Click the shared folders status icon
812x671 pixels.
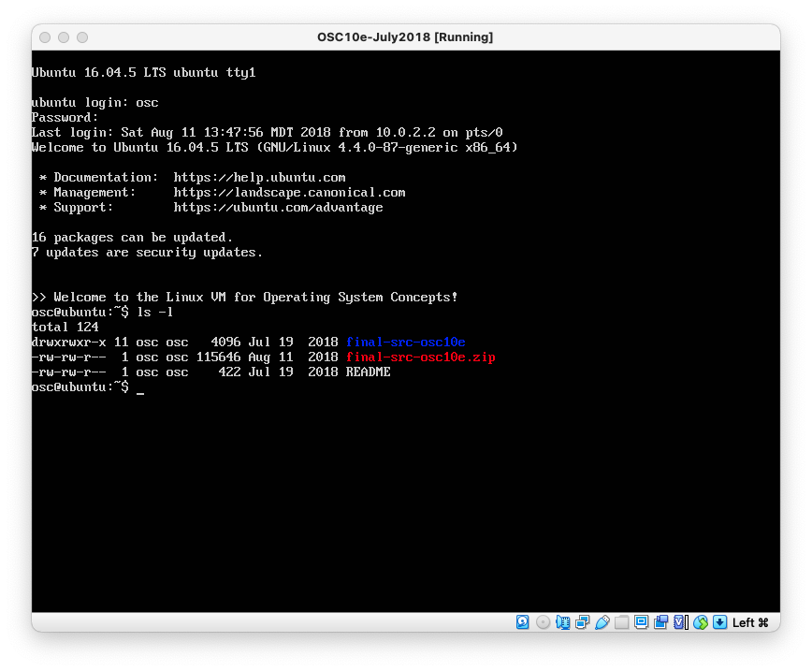(622, 622)
